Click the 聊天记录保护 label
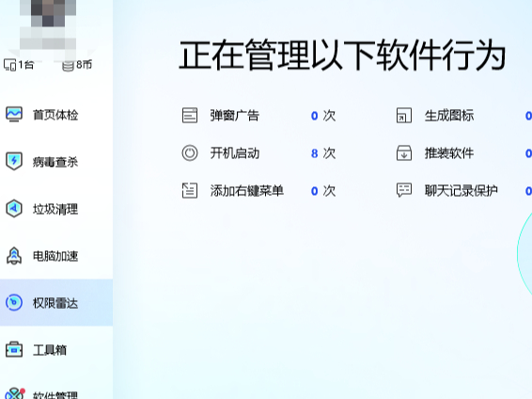The height and width of the screenshot is (399, 532). coord(462,190)
